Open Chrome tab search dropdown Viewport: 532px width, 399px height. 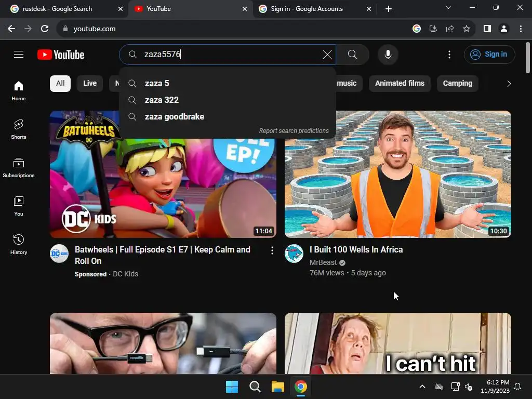click(448, 7)
